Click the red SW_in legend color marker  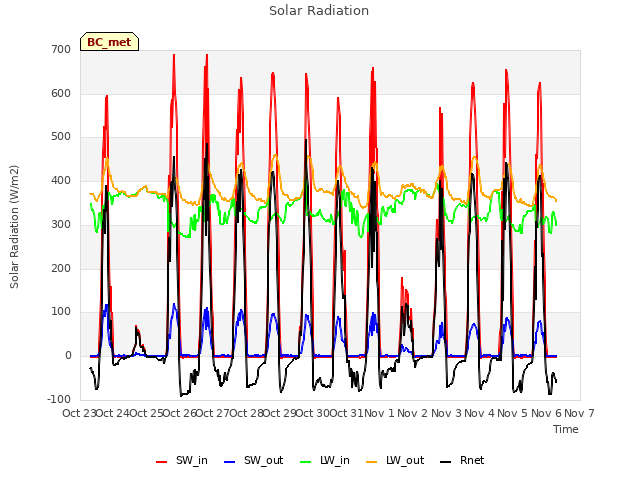(162, 462)
